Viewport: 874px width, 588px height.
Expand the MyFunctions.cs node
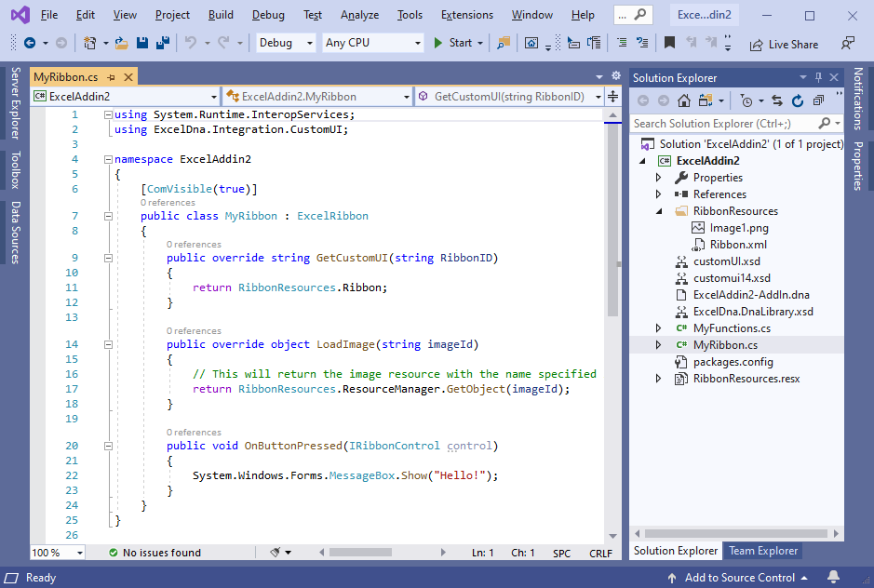click(x=658, y=328)
